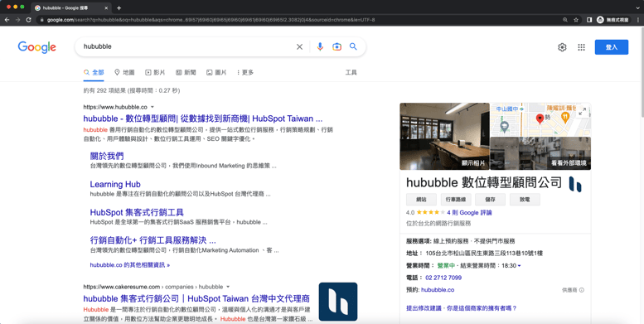The image size is (644, 324).
Task: Expand business hours dropdown arrow
Action: [x=519, y=266]
